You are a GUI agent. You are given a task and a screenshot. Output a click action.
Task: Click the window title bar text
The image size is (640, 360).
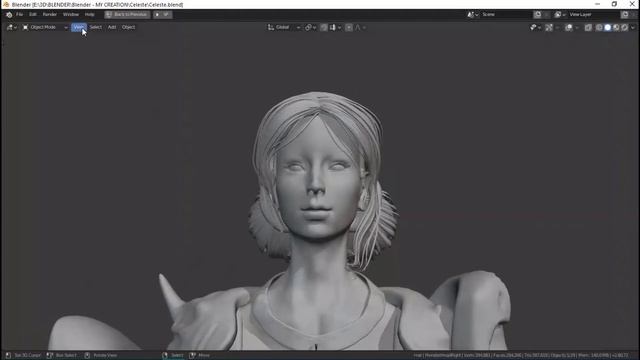pyautogui.click(x=97, y=4)
